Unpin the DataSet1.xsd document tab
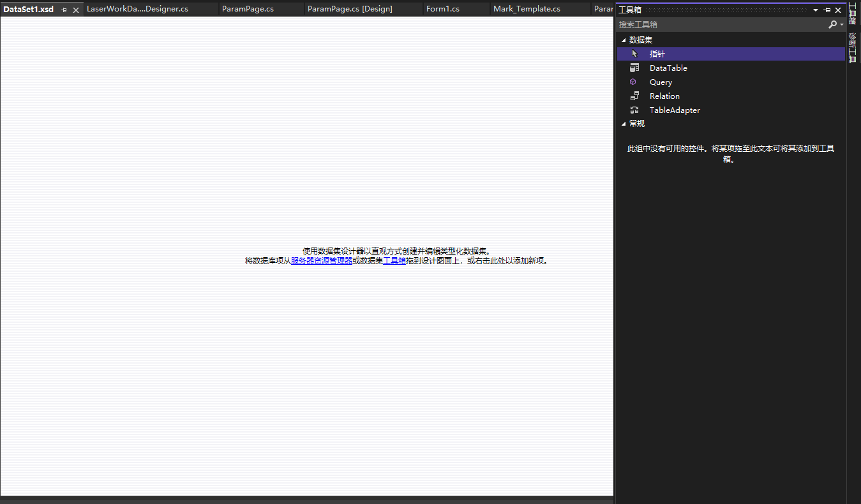861x504 pixels. [64, 10]
